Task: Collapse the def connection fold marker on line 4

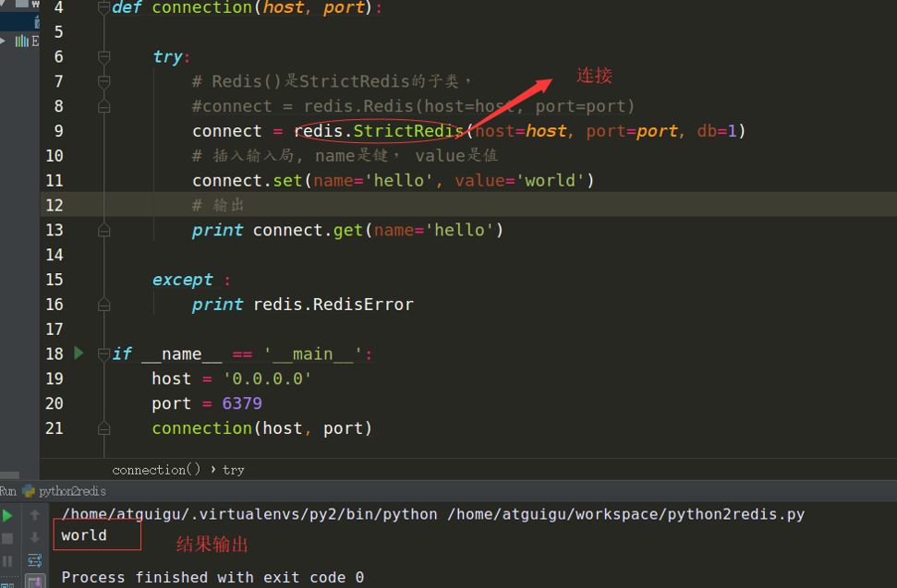Action: (x=103, y=8)
